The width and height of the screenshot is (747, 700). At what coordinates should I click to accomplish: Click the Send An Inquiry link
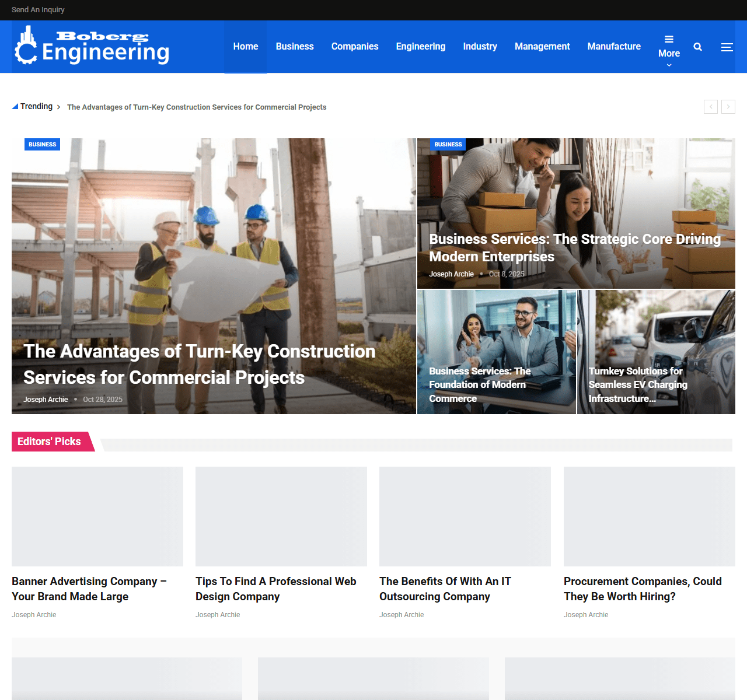pos(38,10)
